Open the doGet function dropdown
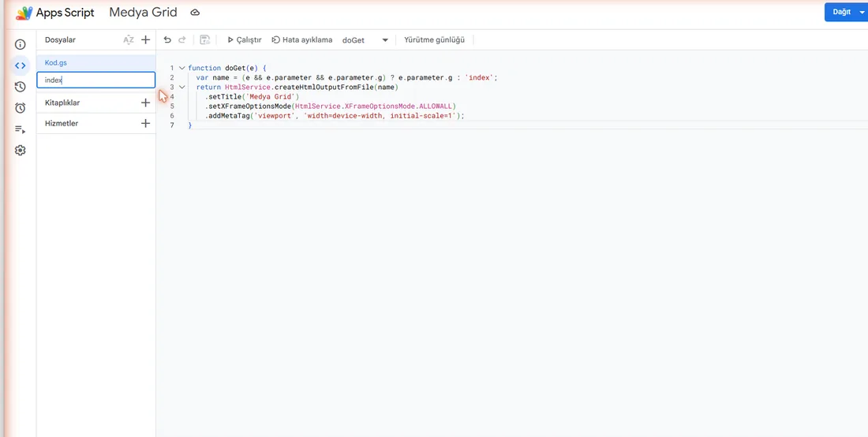 coord(365,39)
